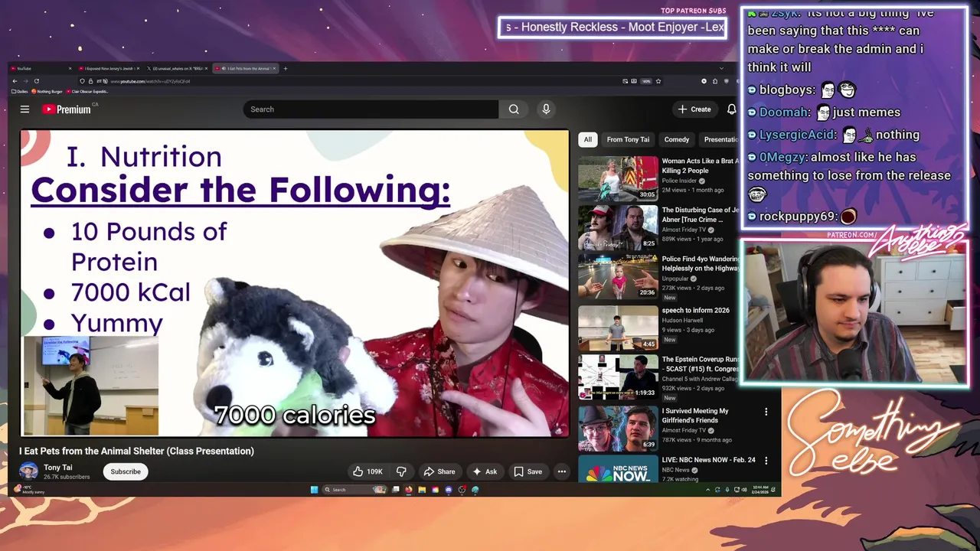The height and width of the screenshot is (551, 980).
Task: Open 'speech to inform 2026' thumbnail
Action: (x=618, y=328)
